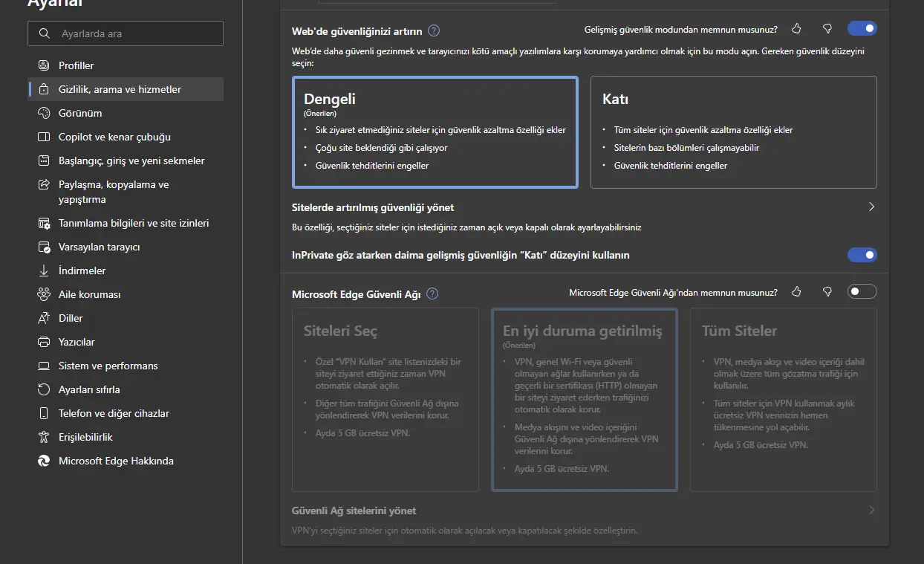Viewport: 924px width, 564px height.
Task: Click the Copilot ve kenar çubuğu label
Action: click(114, 137)
